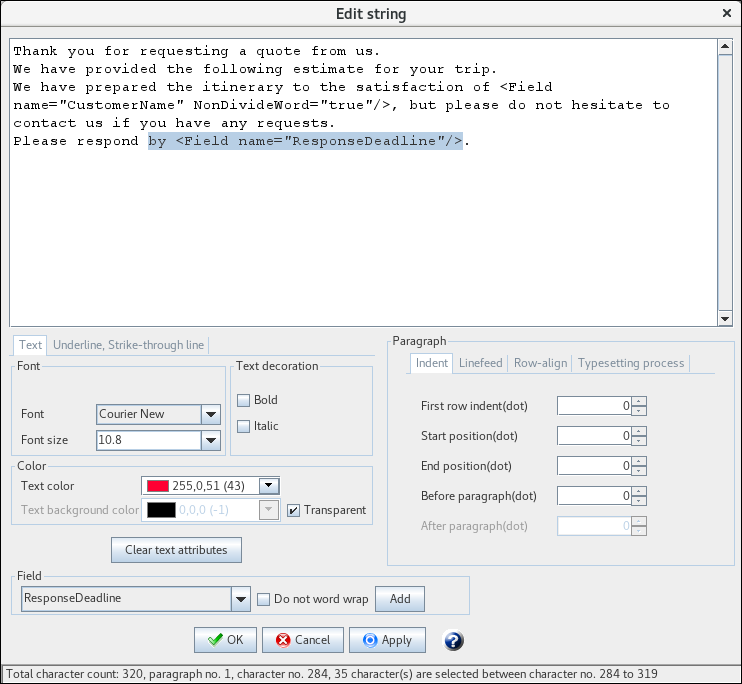Click the Add field button
The height and width of the screenshot is (684, 742).
point(400,599)
